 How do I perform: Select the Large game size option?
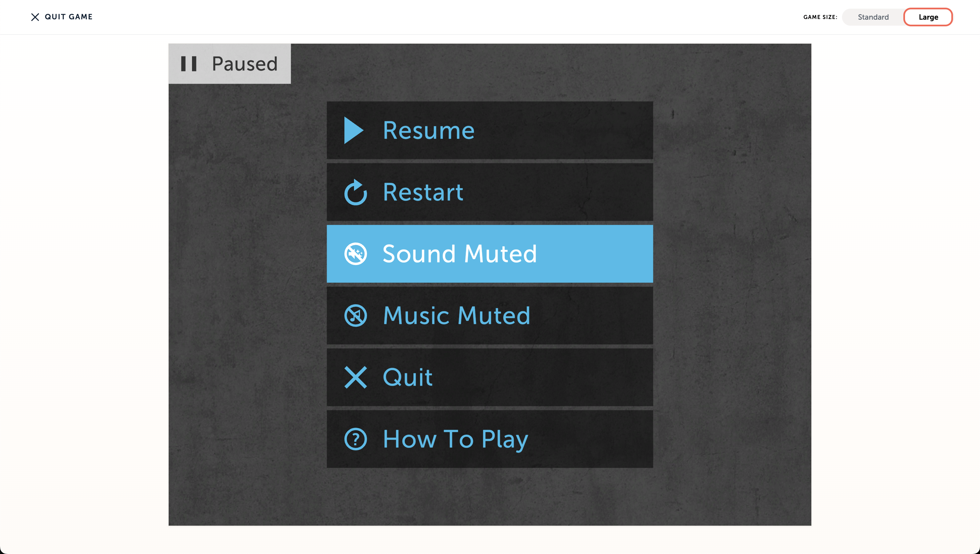coord(928,17)
